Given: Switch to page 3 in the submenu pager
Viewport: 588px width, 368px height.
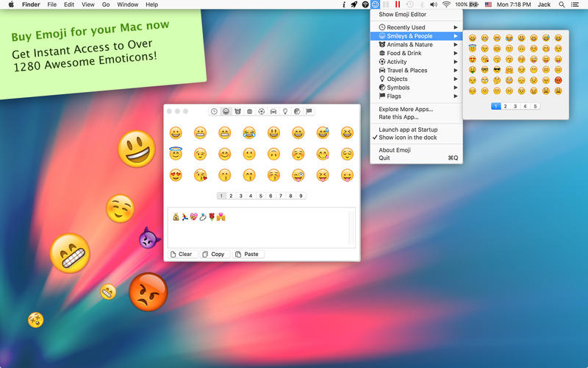Looking at the screenshot, I should pos(515,106).
